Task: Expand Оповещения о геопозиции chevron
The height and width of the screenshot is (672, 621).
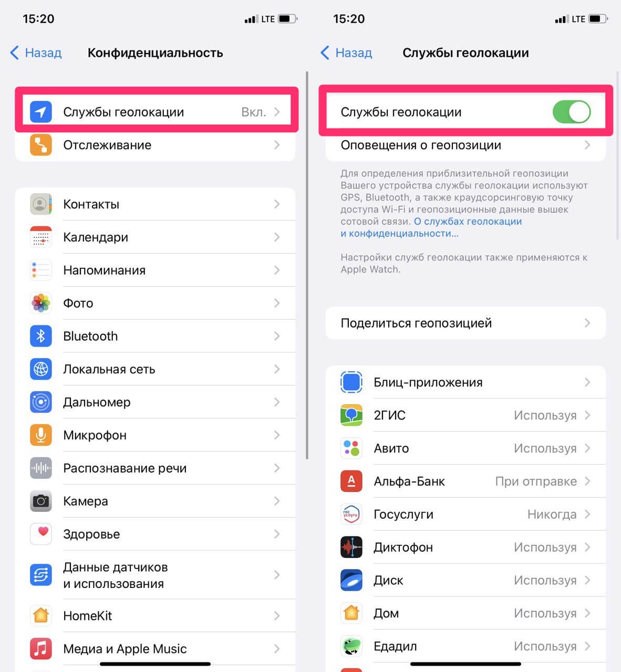Action: point(588,145)
